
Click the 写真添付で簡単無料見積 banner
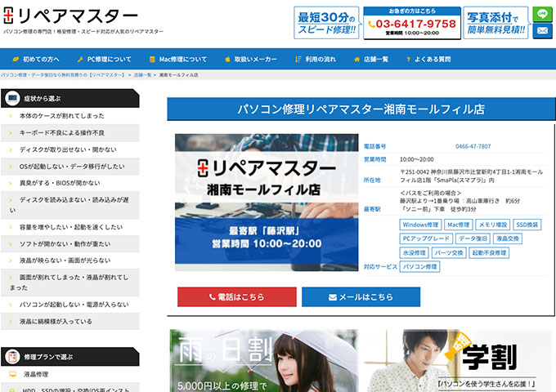(495, 23)
